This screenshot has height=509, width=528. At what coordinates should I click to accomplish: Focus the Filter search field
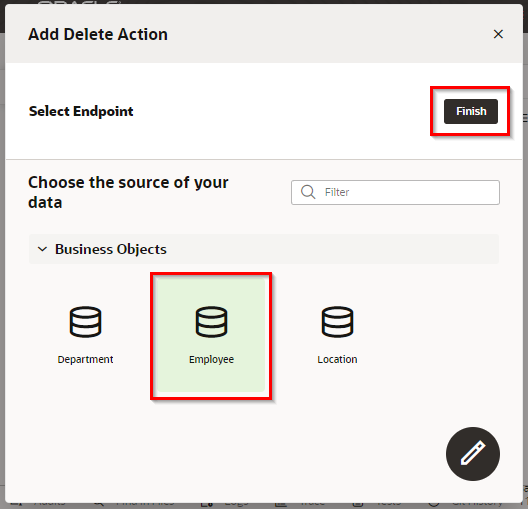pos(395,192)
